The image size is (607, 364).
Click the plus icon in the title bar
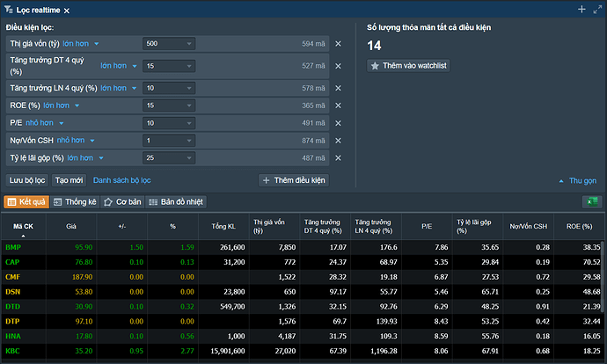click(581, 9)
